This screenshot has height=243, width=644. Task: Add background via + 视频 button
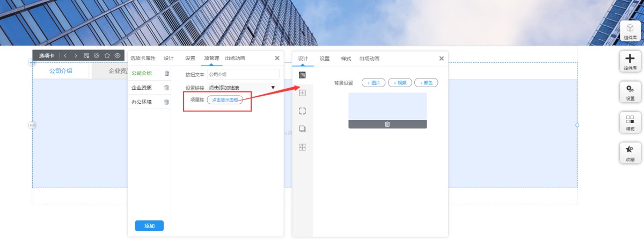pos(400,83)
